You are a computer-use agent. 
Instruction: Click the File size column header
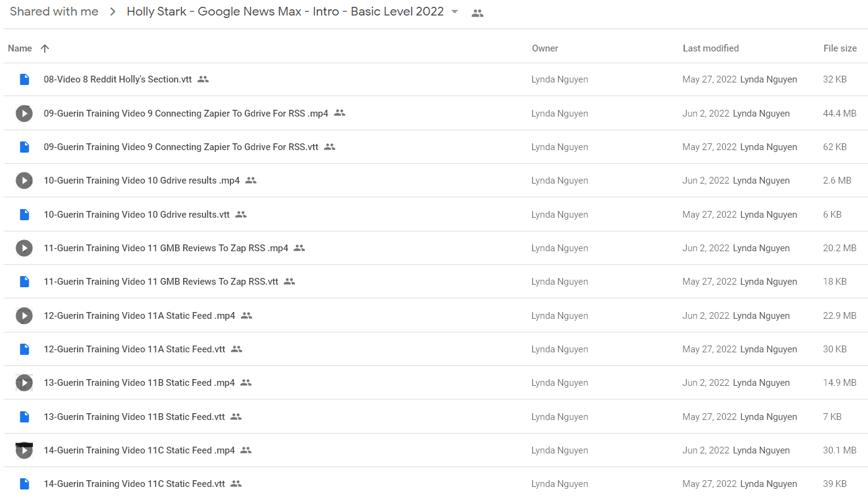pos(840,48)
